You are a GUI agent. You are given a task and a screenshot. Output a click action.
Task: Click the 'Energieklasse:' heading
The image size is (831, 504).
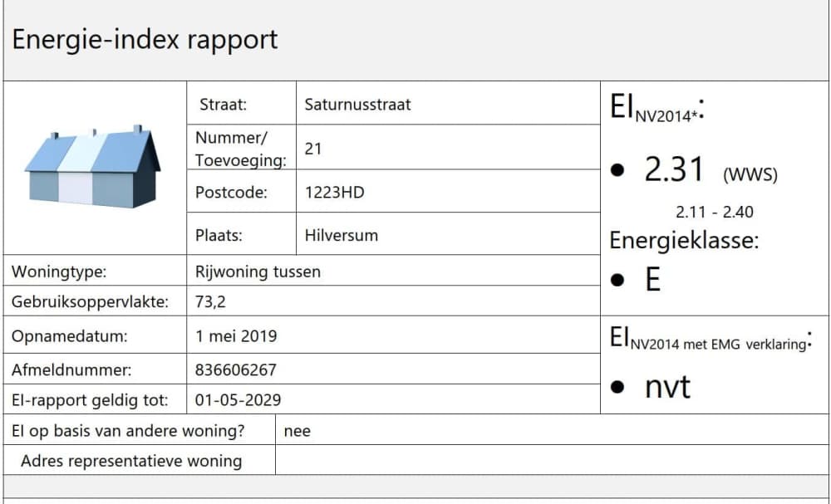(x=684, y=240)
